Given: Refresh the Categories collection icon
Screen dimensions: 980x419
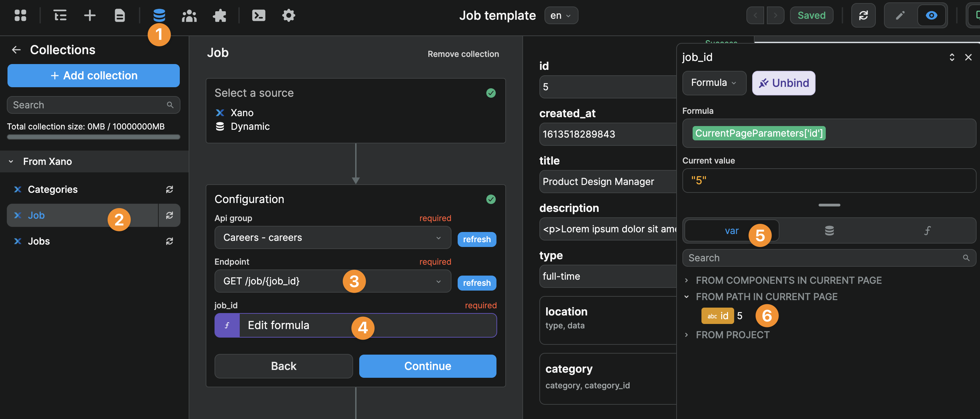Looking at the screenshot, I should click(169, 189).
